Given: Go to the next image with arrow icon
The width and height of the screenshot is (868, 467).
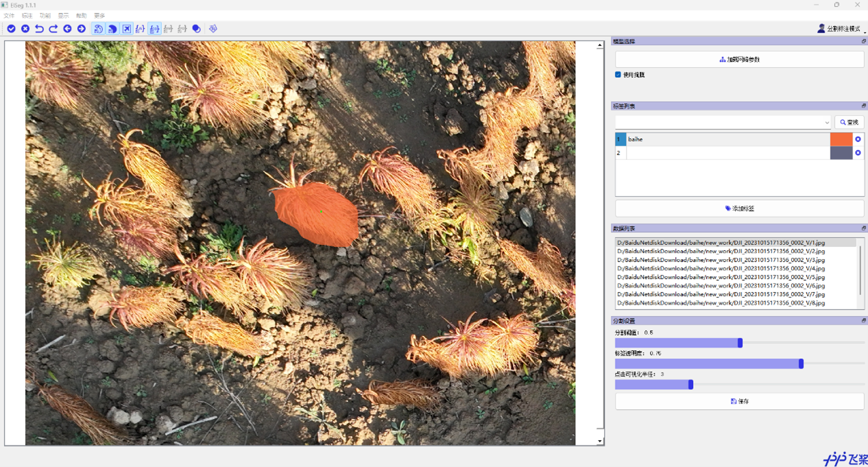Looking at the screenshot, I should 82,28.
